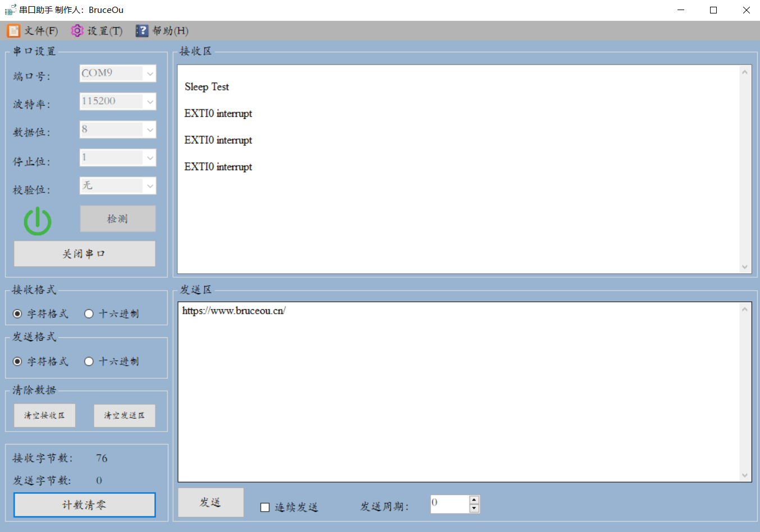
Task: Open the 帮助(H) menu
Action: tap(163, 31)
